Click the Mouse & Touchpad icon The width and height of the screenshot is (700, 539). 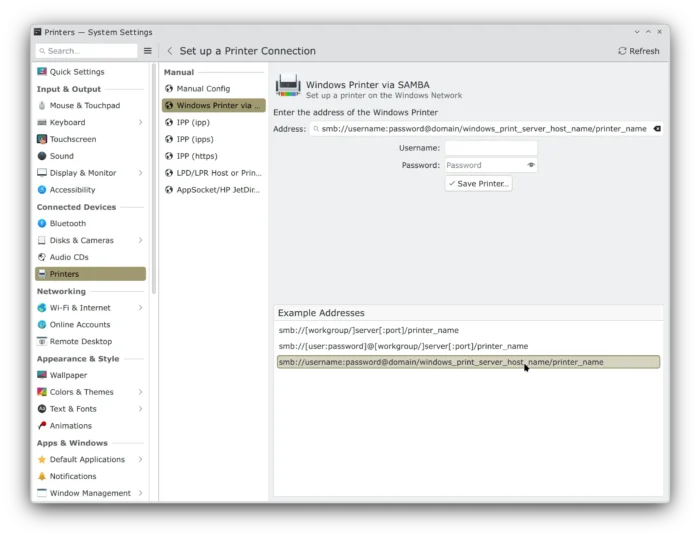42,105
